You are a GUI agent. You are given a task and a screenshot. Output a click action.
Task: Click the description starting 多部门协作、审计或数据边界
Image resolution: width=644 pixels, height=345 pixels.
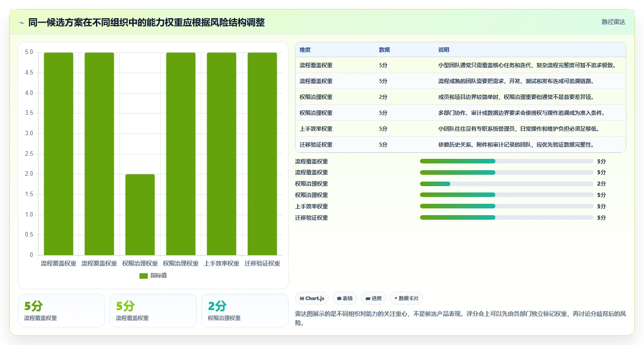(x=521, y=113)
